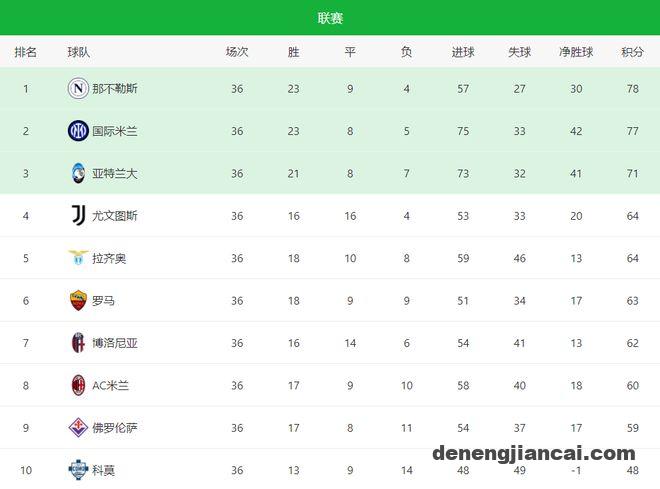Screen dimensions: 660x489
Task: Click the AC Milan crest icon
Action: click(x=78, y=385)
